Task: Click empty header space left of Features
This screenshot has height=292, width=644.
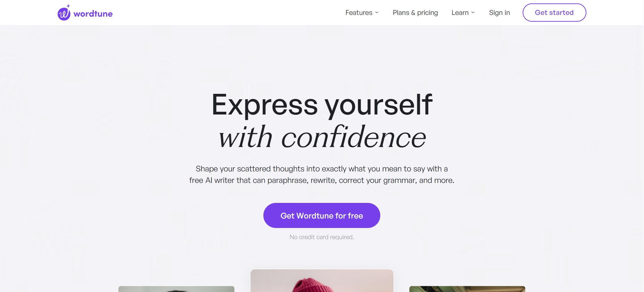Action: coord(227,13)
